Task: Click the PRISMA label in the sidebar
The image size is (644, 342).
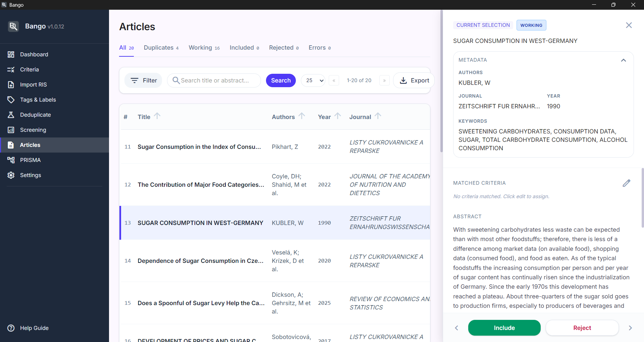Action: pyautogui.click(x=30, y=160)
